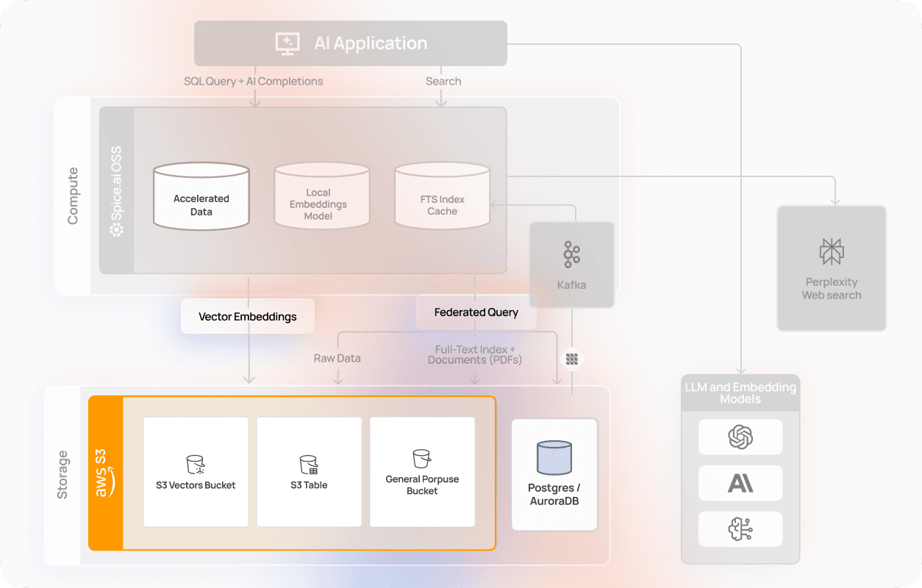Image resolution: width=922 pixels, height=588 pixels.
Task: Click the Perplexity logo icon
Action: tap(832, 251)
